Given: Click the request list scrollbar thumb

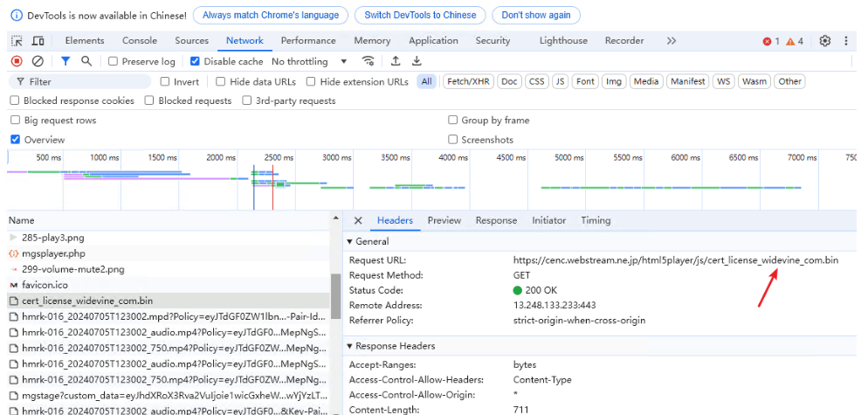Looking at the screenshot, I should coord(335,296).
